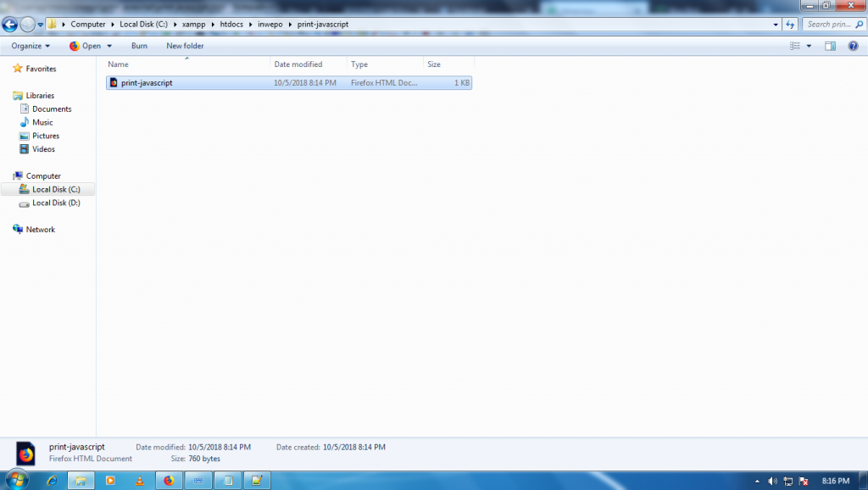868x490 pixels.
Task: Navigate to Computer in the address path
Action: (87, 25)
